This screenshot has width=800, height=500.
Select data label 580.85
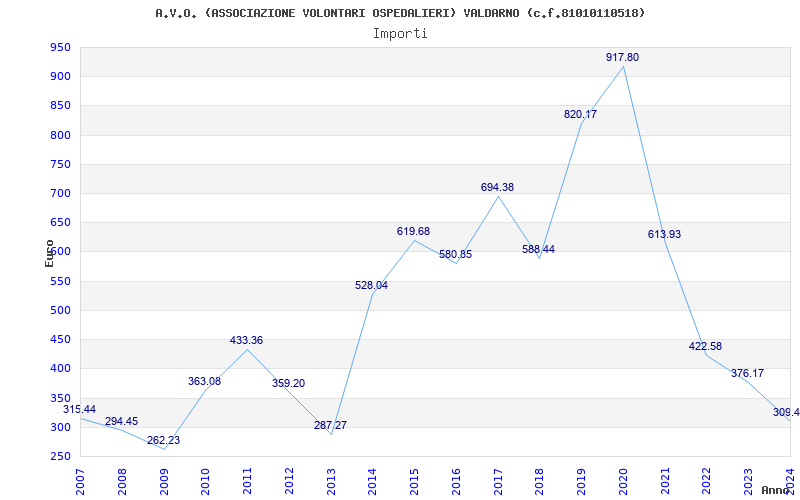(x=456, y=254)
